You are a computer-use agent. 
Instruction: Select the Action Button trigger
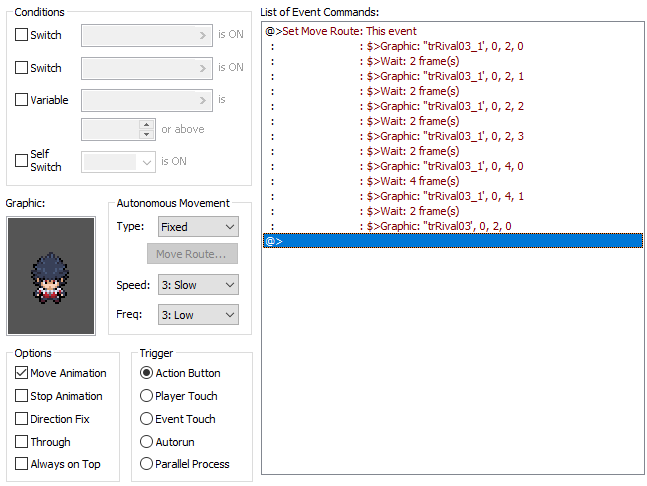tap(147, 373)
